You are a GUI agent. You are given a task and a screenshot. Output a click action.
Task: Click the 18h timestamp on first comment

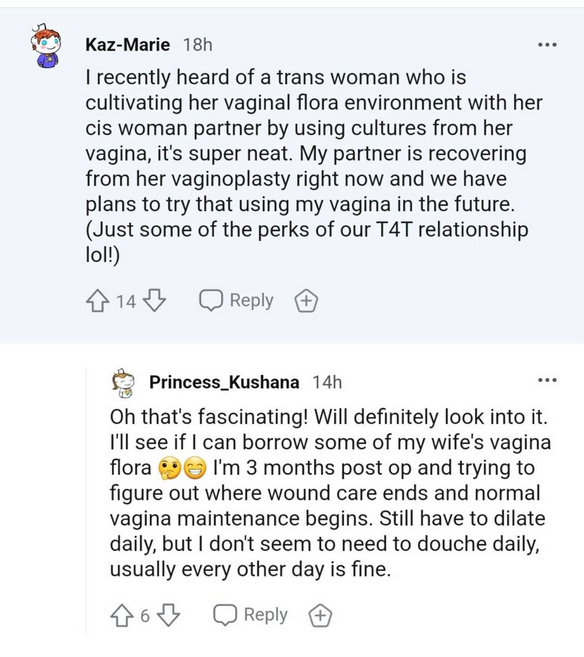click(x=198, y=45)
